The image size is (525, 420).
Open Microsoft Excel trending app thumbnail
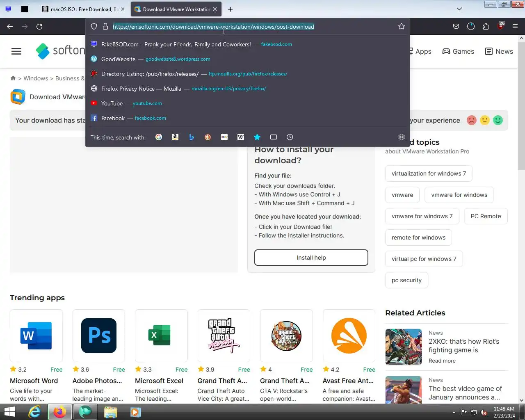tap(161, 336)
